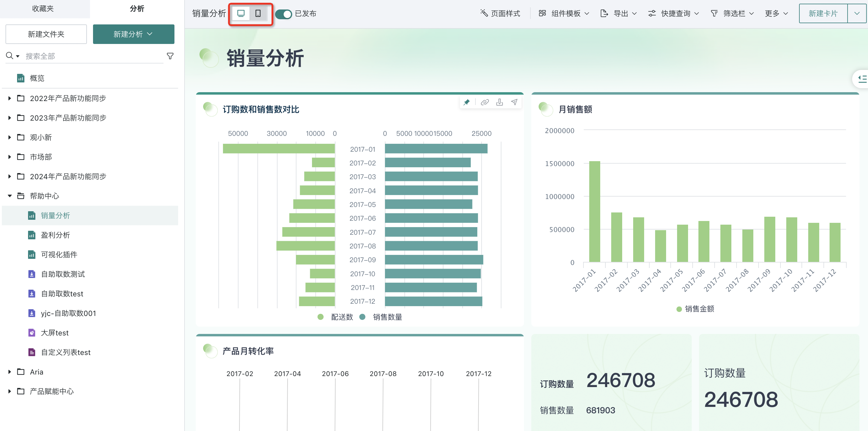Click the link icon on 订购数和销售数对比 card
The image size is (868, 431).
[485, 102]
